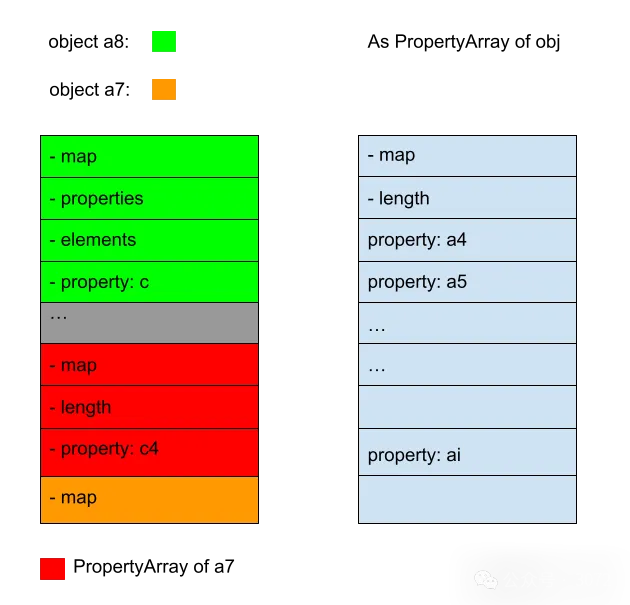This screenshot has width=630, height=605.
Task: Select the green properties cell
Action: [149, 198]
